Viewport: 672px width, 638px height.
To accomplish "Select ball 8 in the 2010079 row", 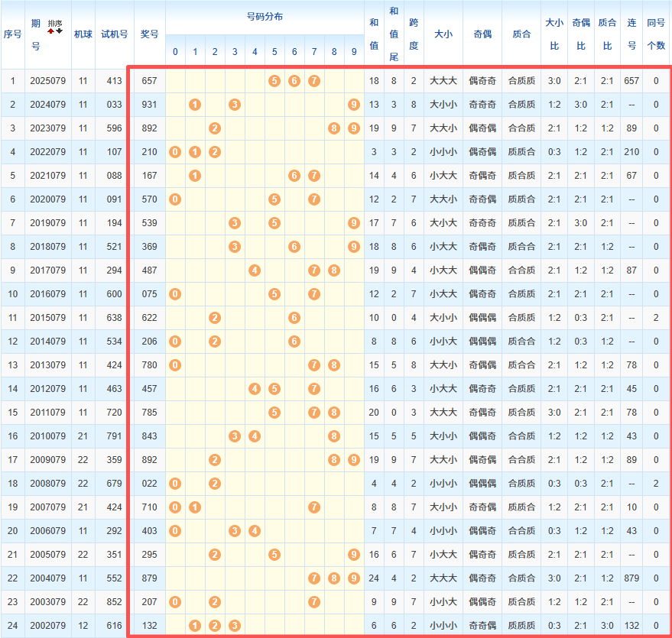I will click(x=333, y=436).
